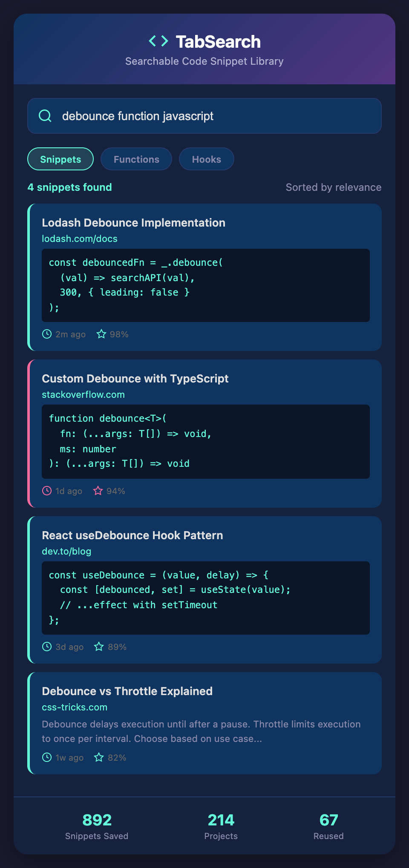The image size is (409, 868).
Task: Visit the dev.to/blog source link
Action: [66, 551]
